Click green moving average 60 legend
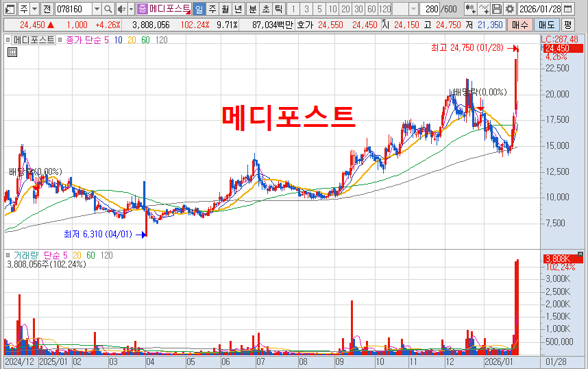The width and height of the screenshot is (588, 369). (x=145, y=40)
